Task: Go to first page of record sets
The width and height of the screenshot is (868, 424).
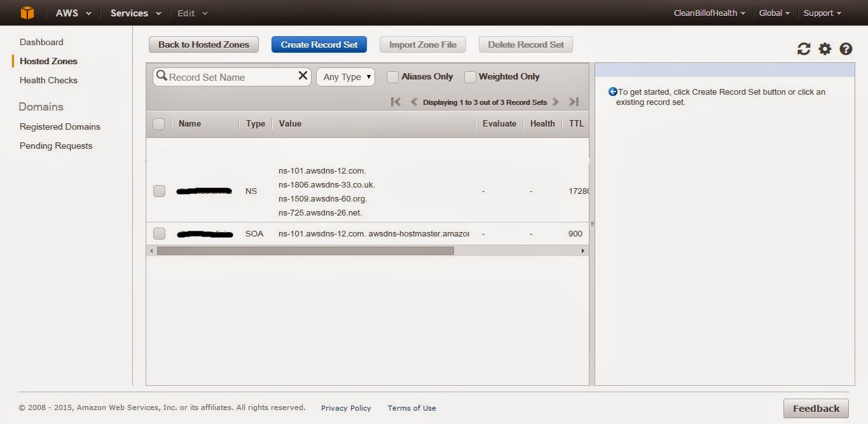Action: point(396,102)
